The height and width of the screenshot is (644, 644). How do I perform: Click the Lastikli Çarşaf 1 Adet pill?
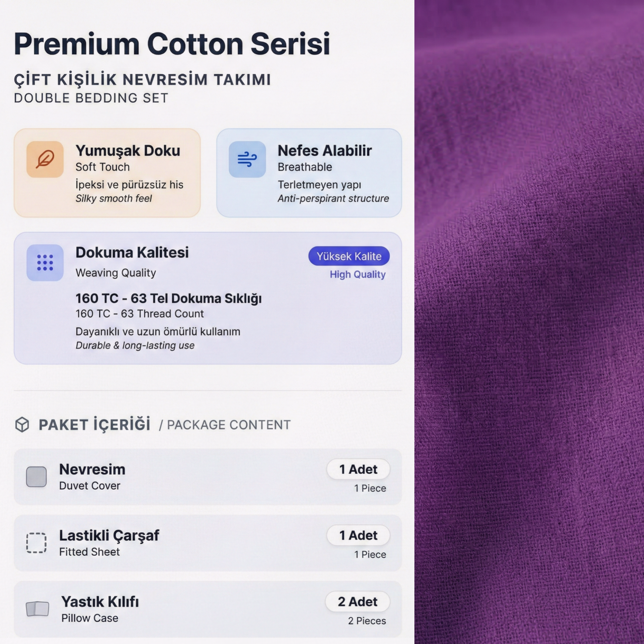(358, 535)
